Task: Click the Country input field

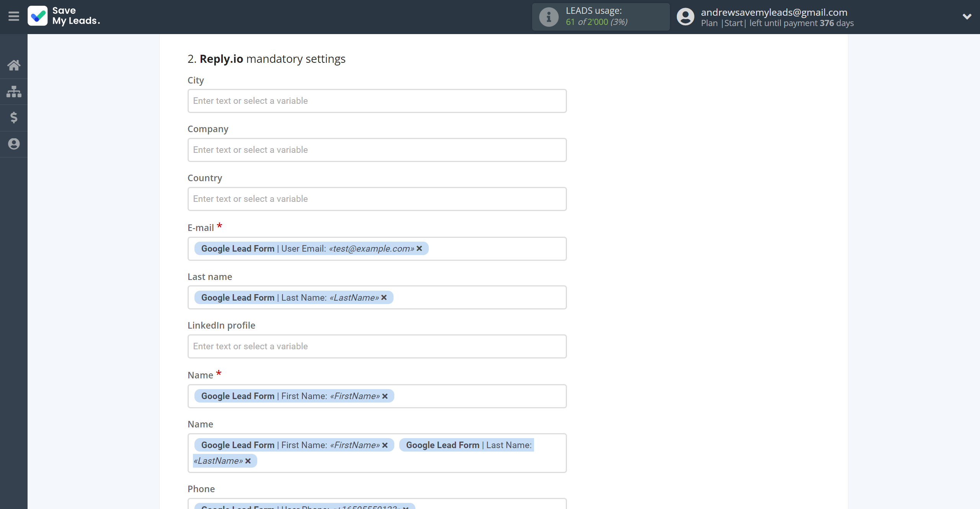Action: pos(377,199)
